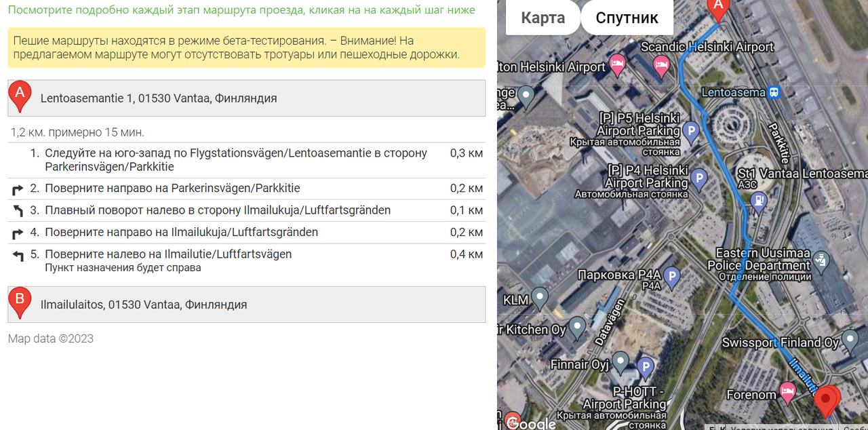Click the turn-right arrow icon for step 2
The image size is (868, 430).
coord(18,189)
